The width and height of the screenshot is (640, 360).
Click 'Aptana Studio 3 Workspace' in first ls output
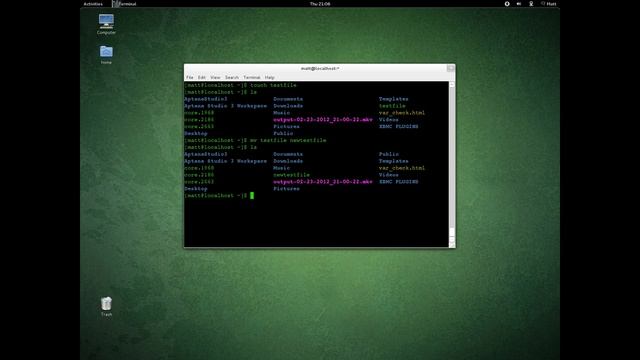point(225,106)
